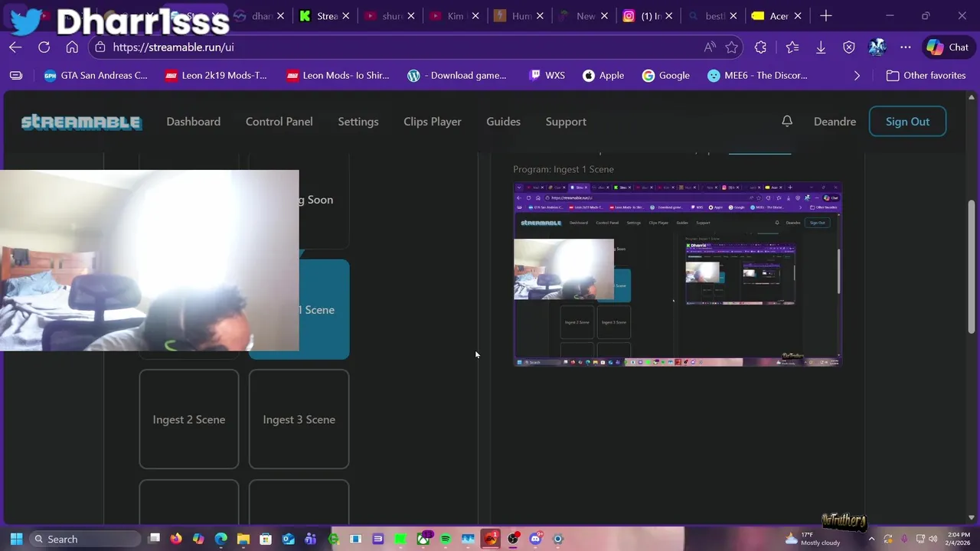Click the Streamable logo
Screen dimensions: 980x551
81,122
